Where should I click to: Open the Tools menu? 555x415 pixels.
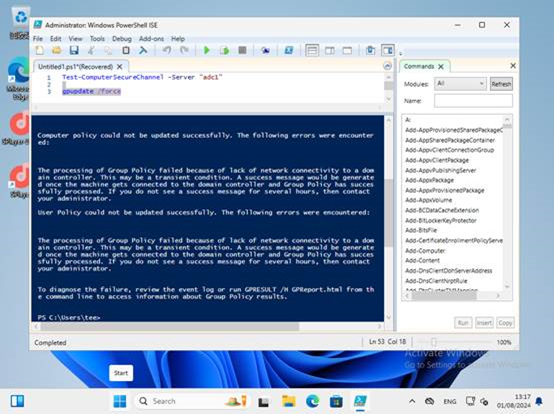coord(97,39)
